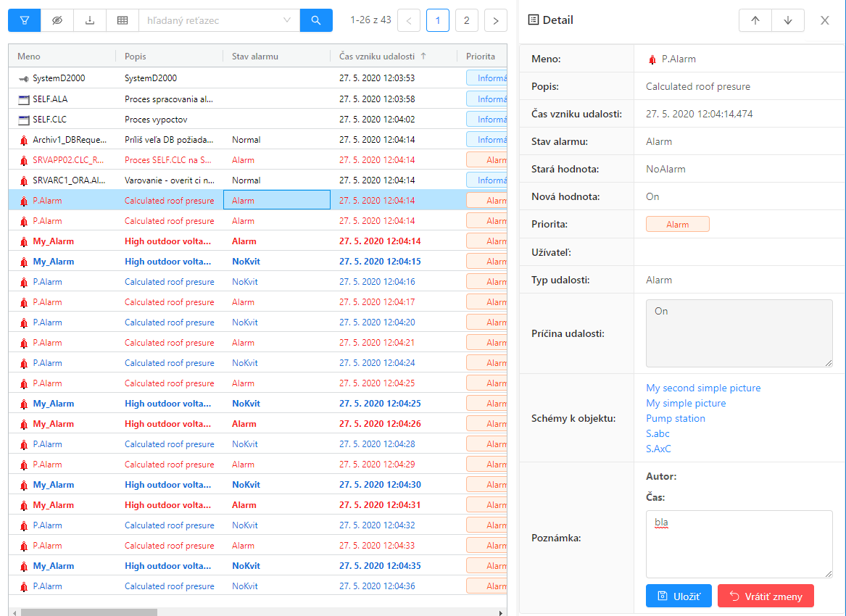The image size is (846, 616).
Task: Open the table columns settings icon
Action: 123,20
